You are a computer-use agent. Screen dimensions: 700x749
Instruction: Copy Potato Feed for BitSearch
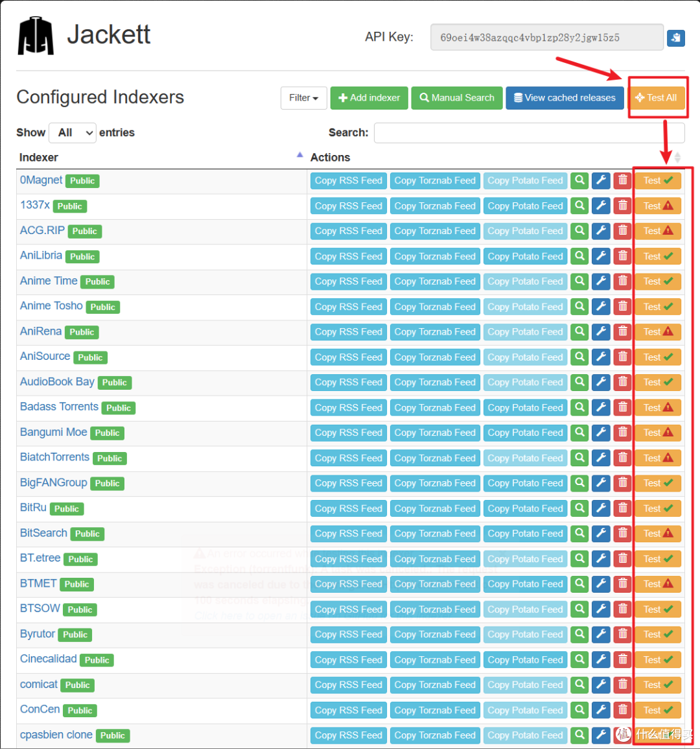[x=525, y=534]
